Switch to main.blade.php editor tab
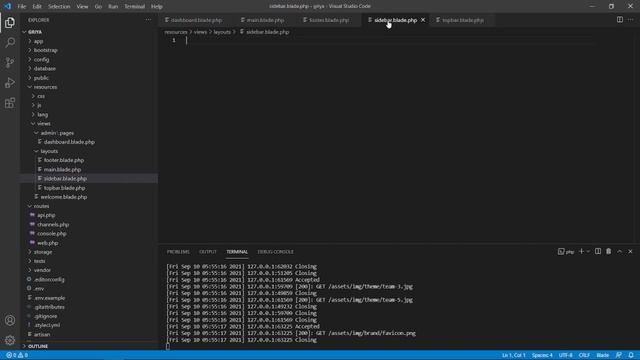 tap(265, 20)
